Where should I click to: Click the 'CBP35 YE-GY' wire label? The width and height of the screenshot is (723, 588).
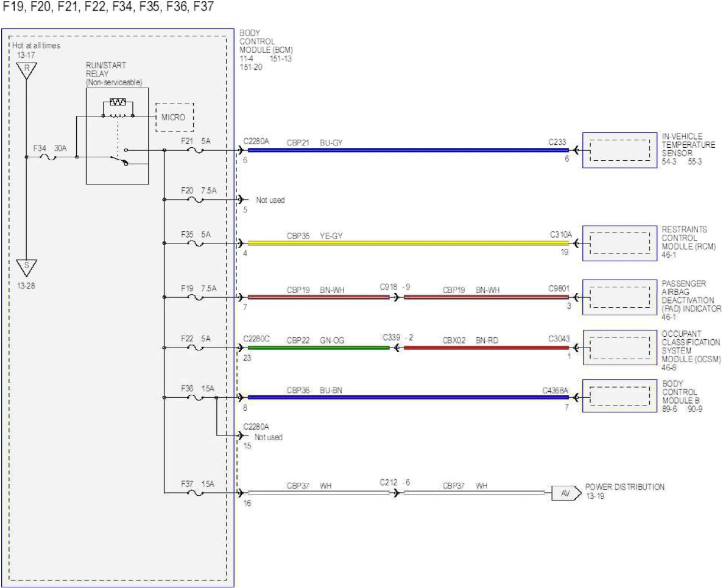(x=315, y=236)
